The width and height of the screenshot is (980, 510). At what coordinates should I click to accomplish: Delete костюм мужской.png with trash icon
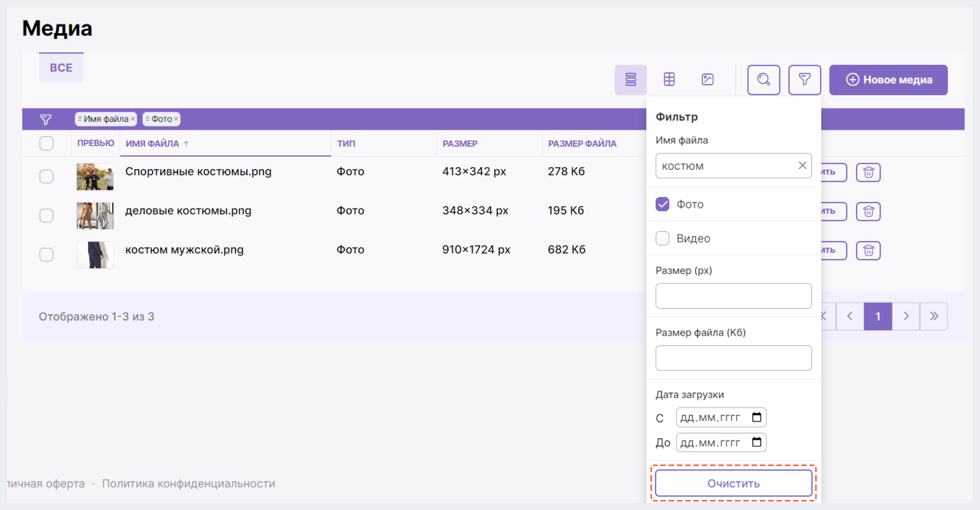[x=868, y=251]
